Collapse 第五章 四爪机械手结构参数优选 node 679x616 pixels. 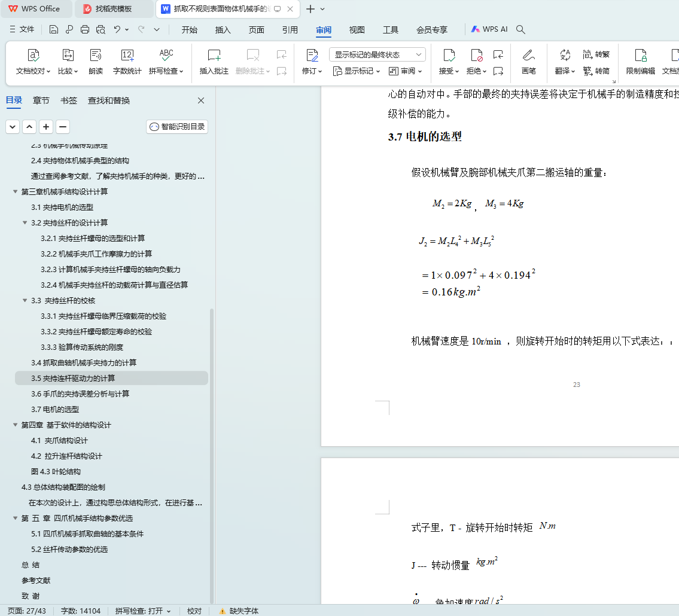click(15, 518)
